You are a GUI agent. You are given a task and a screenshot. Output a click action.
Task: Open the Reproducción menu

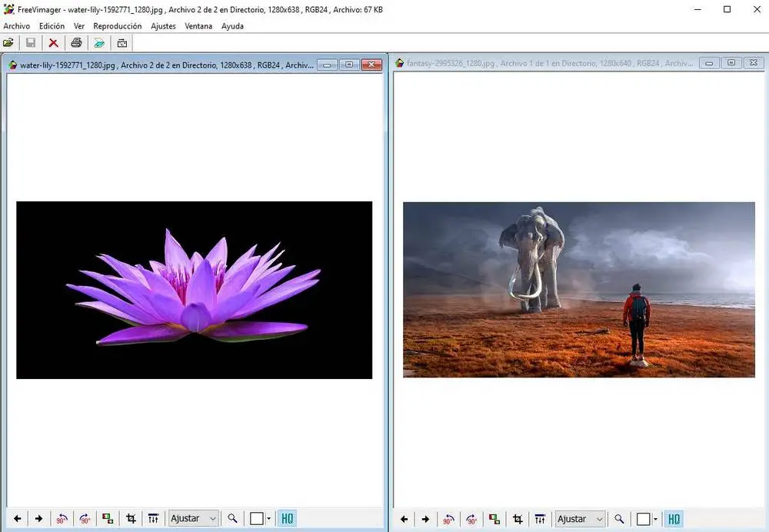117,26
